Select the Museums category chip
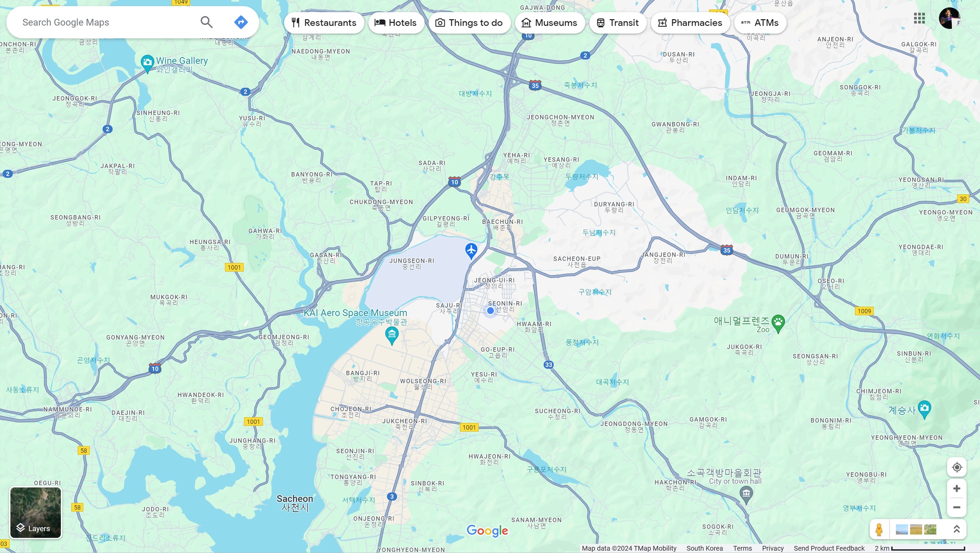The width and height of the screenshot is (980, 553). pyautogui.click(x=549, y=22)
